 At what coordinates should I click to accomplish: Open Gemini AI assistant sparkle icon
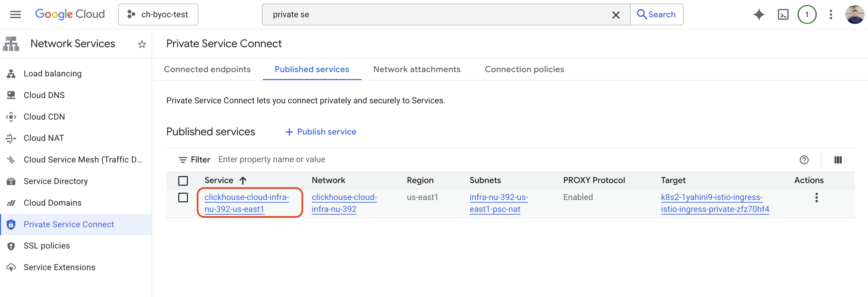coord(759,15)
